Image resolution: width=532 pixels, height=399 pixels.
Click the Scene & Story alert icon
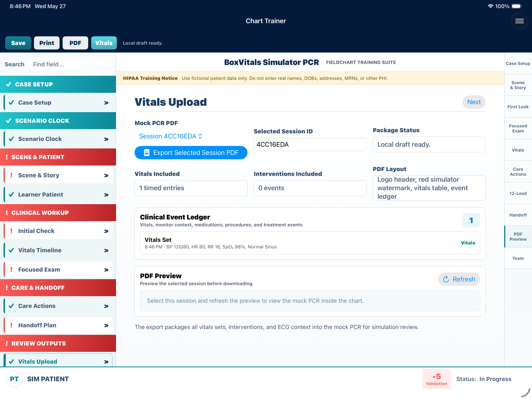pyautogui.click(x=11, y=175)
